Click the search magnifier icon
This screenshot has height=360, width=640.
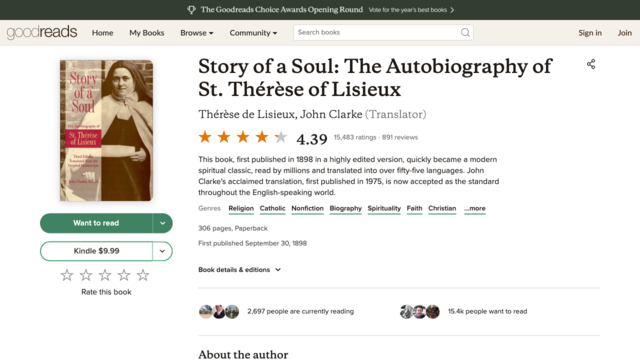tap(465, 33)
